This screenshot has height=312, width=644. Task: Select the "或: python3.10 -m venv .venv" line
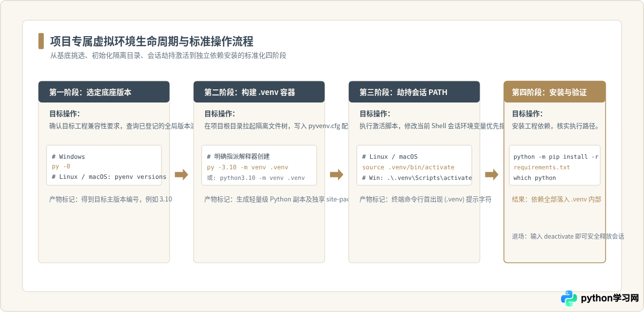[x=256, y=177]
